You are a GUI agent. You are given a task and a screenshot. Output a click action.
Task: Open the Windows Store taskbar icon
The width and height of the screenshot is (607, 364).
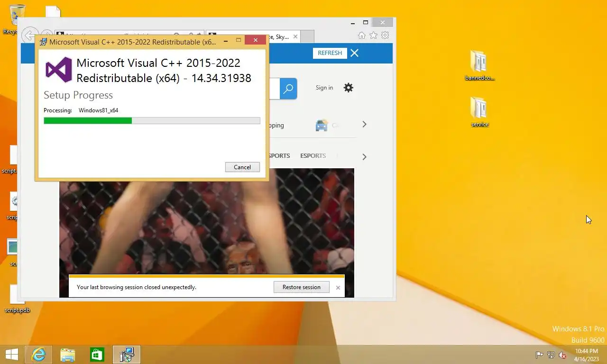tap(97, 355)
